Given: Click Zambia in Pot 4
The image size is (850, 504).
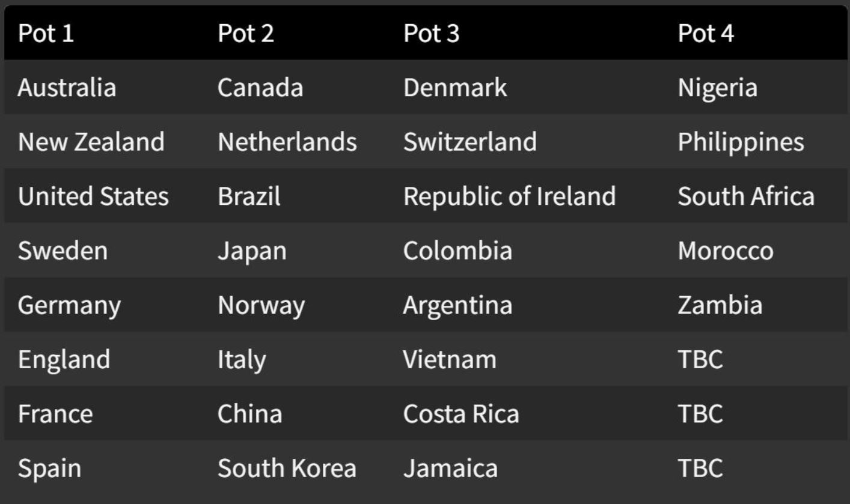Looking at the screenshot, I should (720, 305).
